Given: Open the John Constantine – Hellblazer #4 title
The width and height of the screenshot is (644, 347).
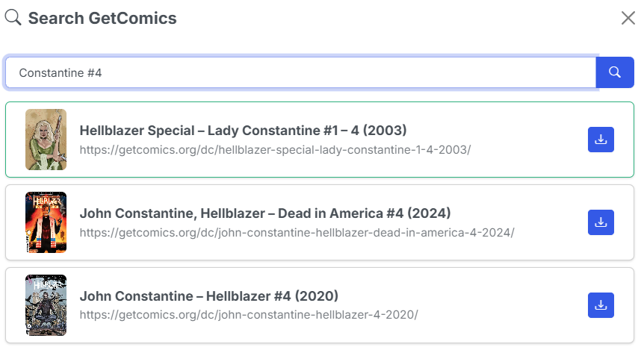Looking at the screenshot, I should [209, 296].
